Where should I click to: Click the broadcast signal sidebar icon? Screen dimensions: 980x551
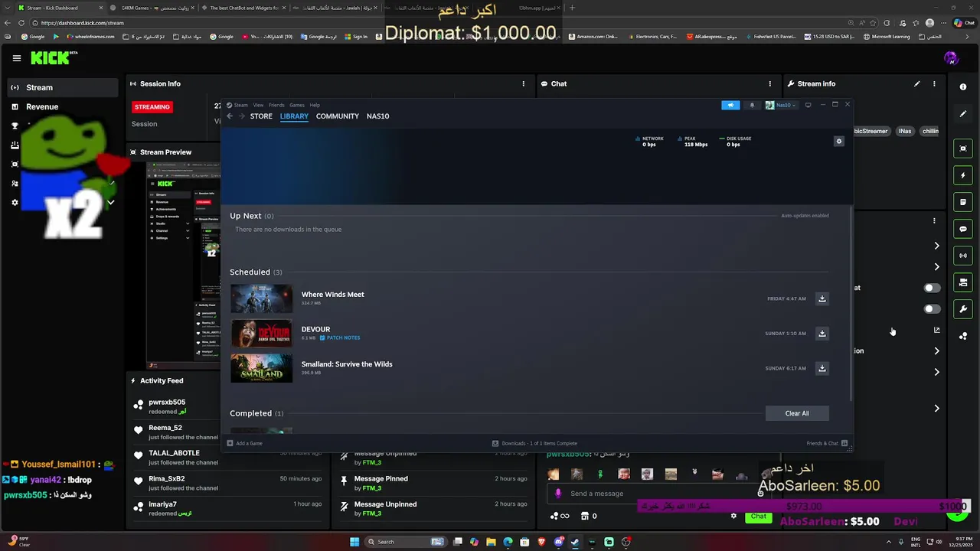(963, 256)
